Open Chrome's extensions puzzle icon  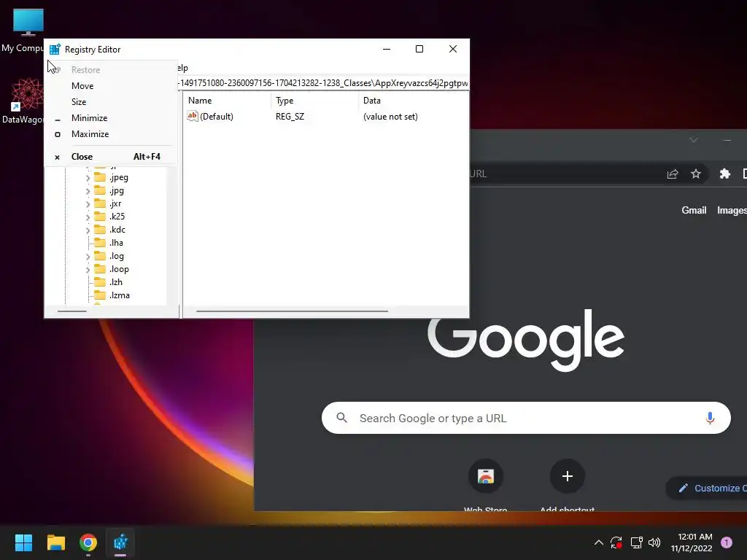(724, 174)
